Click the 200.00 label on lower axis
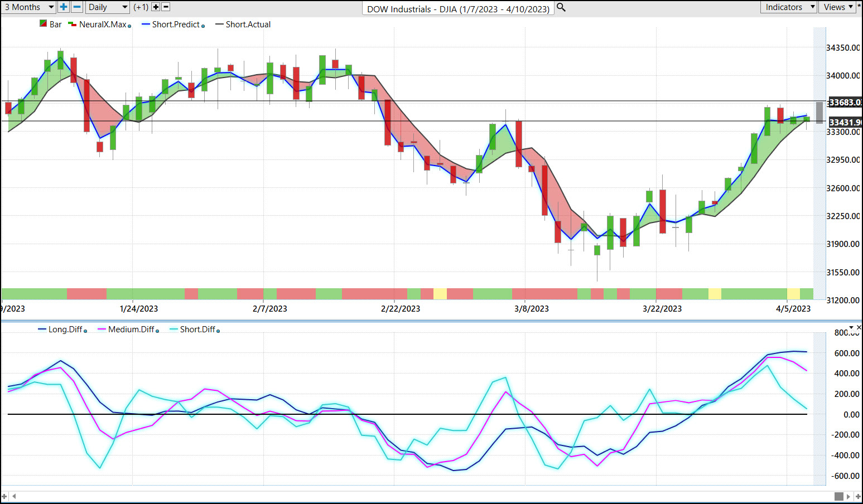 tap(847, 394)
